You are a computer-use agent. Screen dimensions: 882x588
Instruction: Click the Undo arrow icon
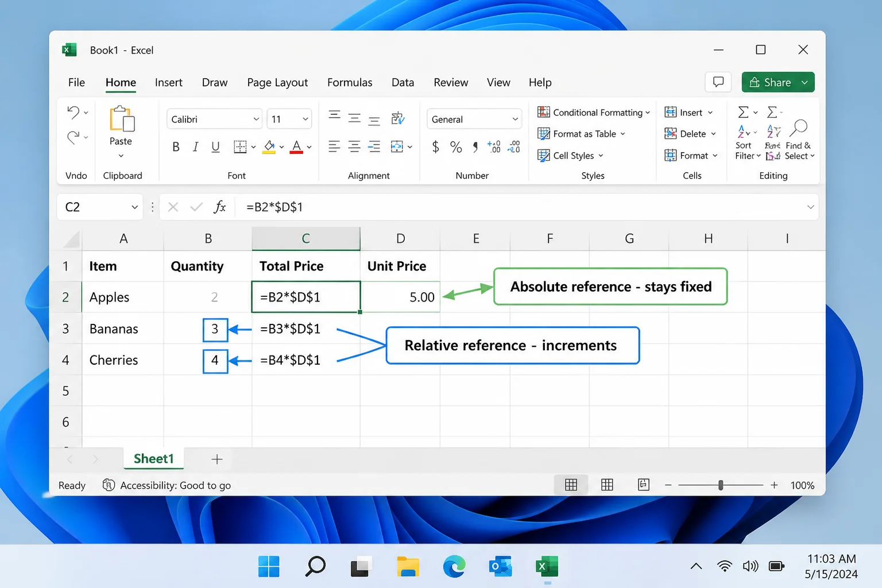coord(73,112)
